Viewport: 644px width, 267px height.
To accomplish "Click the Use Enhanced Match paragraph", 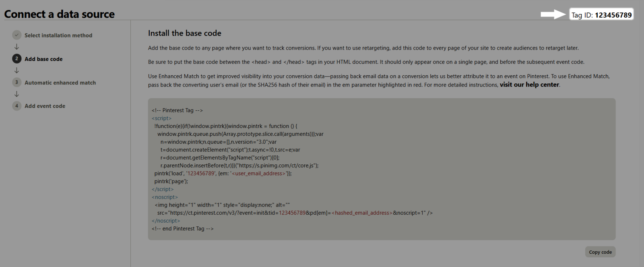I will (379, 81).
